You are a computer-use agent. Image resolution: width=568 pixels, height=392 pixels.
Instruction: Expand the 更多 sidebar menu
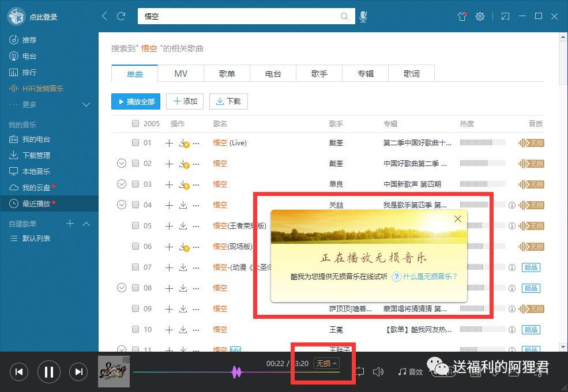[49, 105]
